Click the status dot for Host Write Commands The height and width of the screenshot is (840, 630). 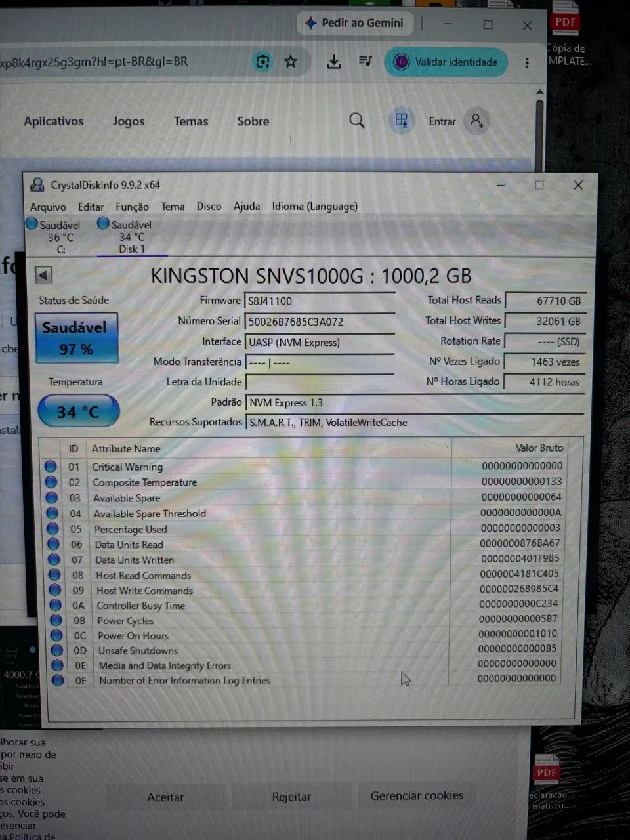(55, 590)
